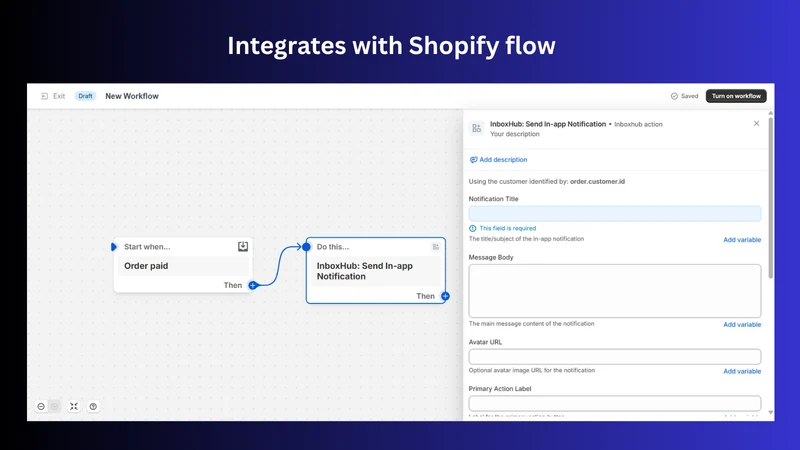Screen dimensions: 800x450
Task: Select the Order paid trigger card
Action: pyautogui.click(x=183, y=266)
